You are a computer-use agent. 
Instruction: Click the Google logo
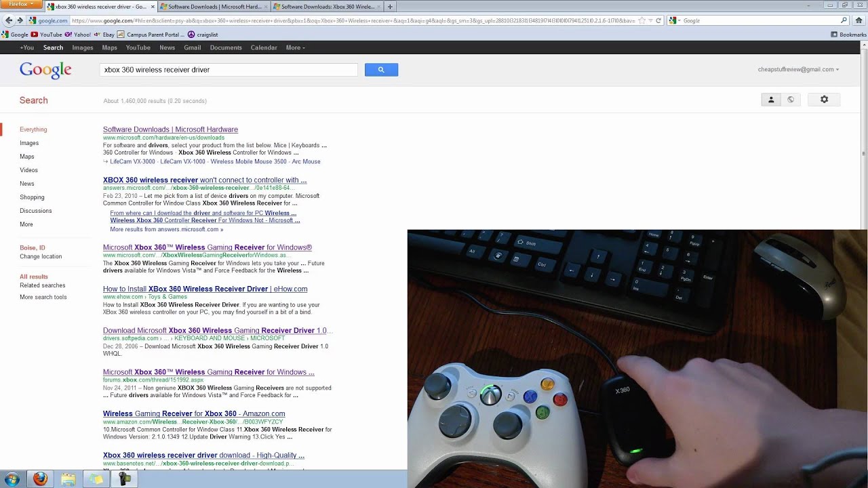click(x=45, y=70)
